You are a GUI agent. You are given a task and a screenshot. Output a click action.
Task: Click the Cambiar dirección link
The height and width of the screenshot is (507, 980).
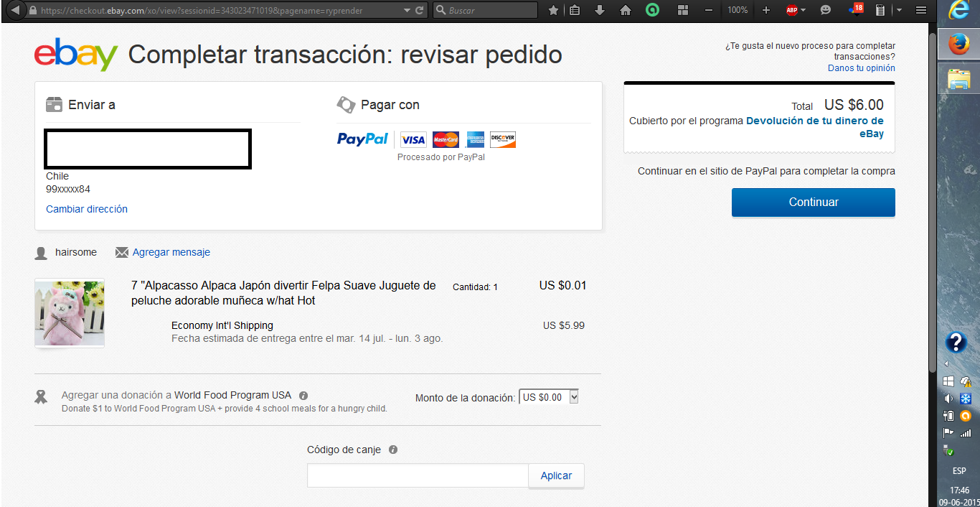[87, 209]
